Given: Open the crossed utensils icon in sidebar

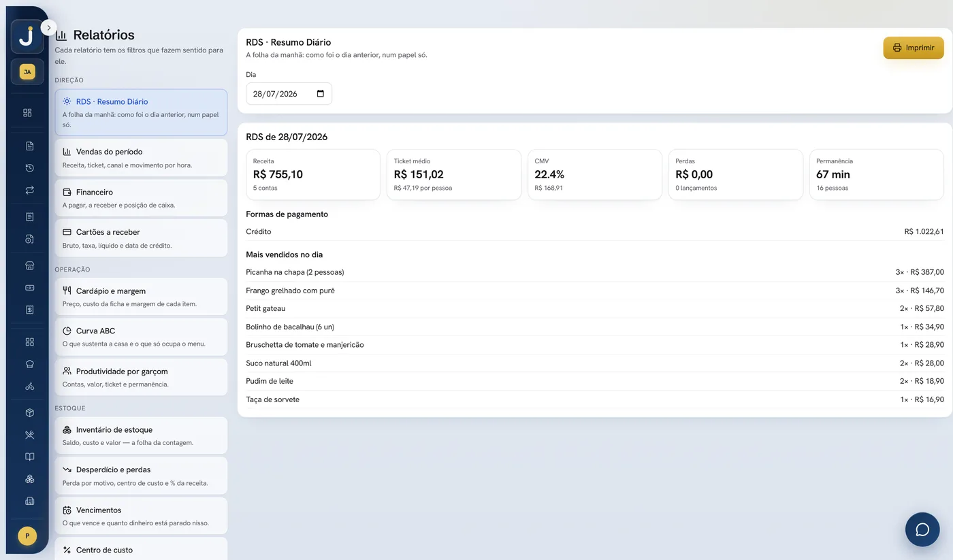Looking at the screenshot, I should pyautogui.click(x=29, y=435).
